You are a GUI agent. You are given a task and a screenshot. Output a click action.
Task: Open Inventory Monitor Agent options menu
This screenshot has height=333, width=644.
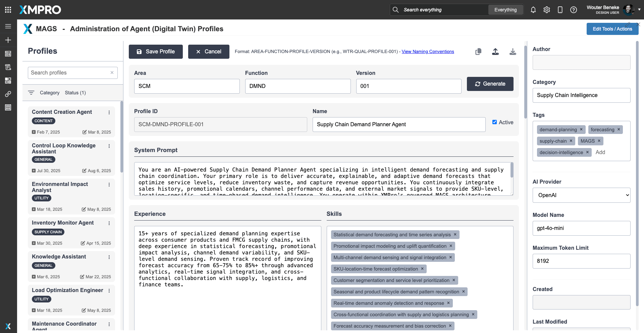(x=109, y=223)
